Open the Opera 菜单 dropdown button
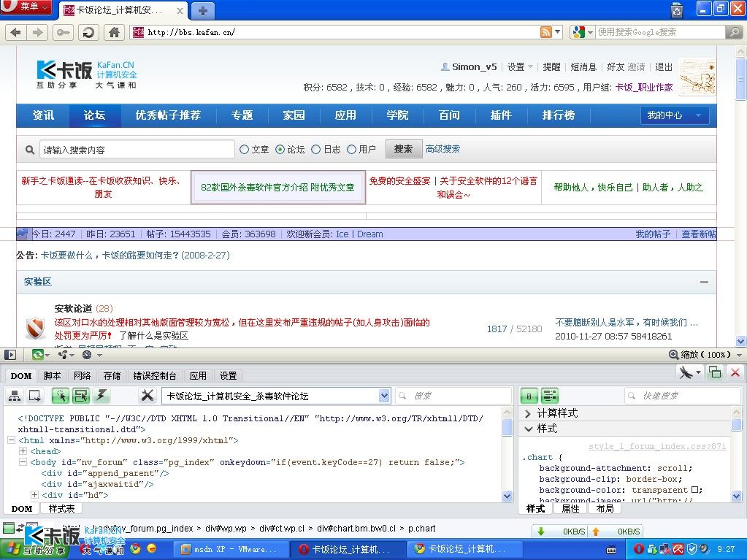 point(27,7)
